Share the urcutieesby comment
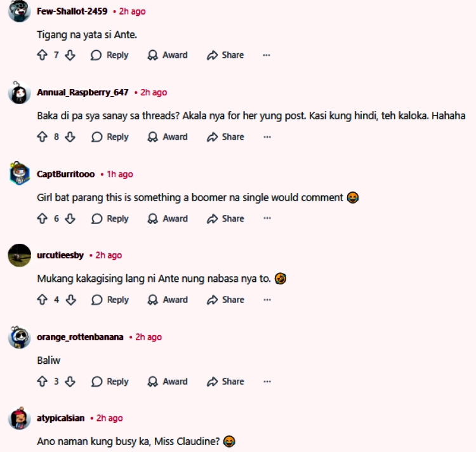The image size is (476, 452). (x=225, y=300)
